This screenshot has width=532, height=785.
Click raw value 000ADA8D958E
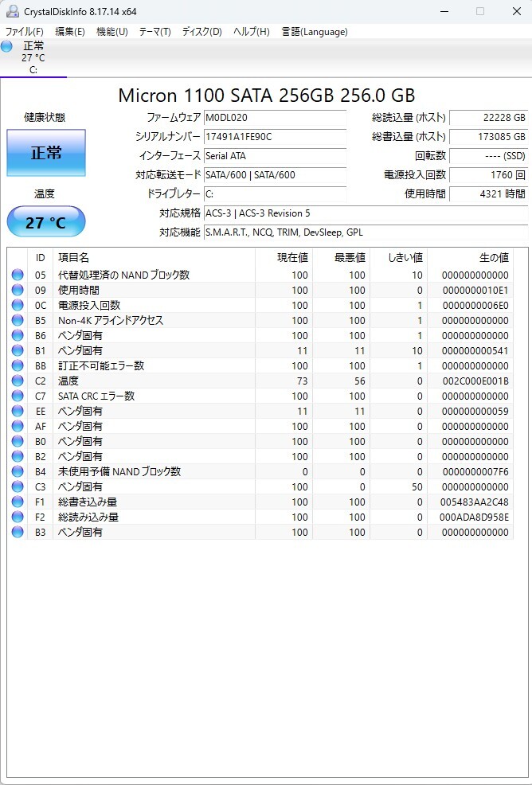point(475,517)
